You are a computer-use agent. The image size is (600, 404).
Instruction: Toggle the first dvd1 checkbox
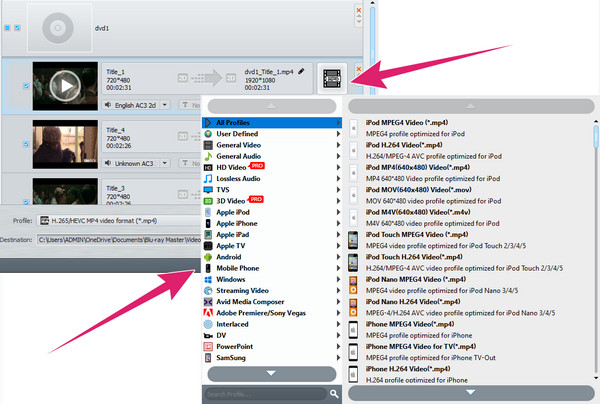click(7, 28)
